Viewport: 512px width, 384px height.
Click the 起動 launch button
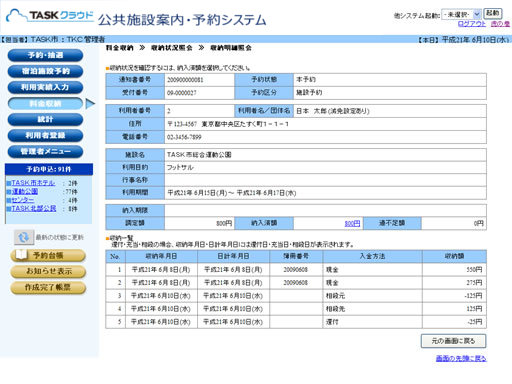coord(492,14)
